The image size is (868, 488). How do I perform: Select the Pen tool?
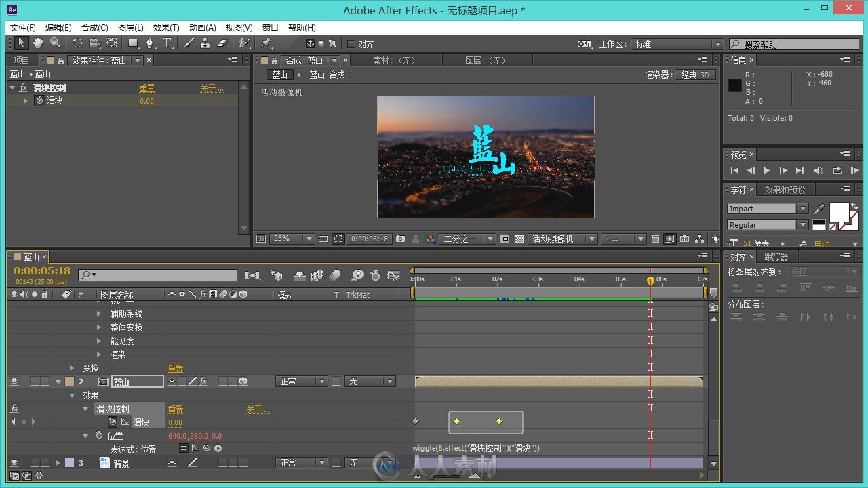150,43
